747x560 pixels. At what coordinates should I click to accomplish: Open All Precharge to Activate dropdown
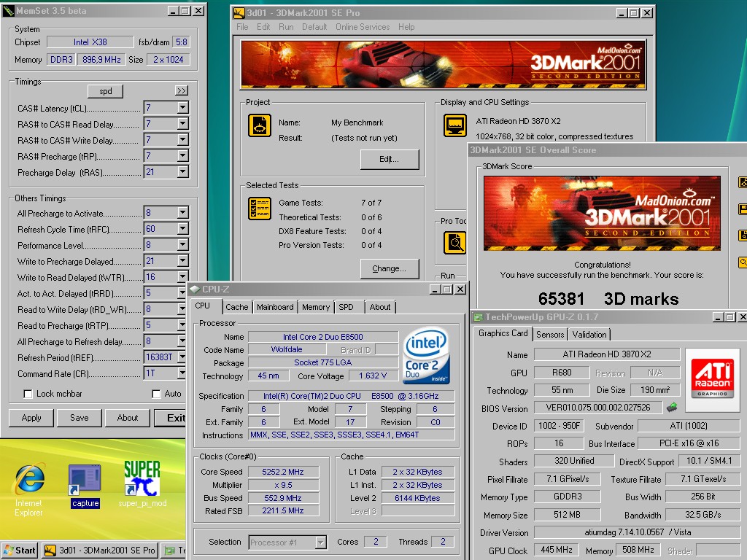coord(183,212)
